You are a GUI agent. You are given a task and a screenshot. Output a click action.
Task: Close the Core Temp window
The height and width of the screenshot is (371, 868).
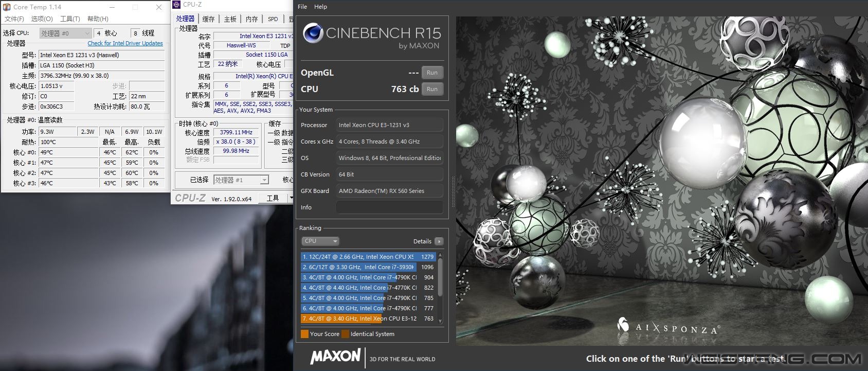tap(159, 7)
